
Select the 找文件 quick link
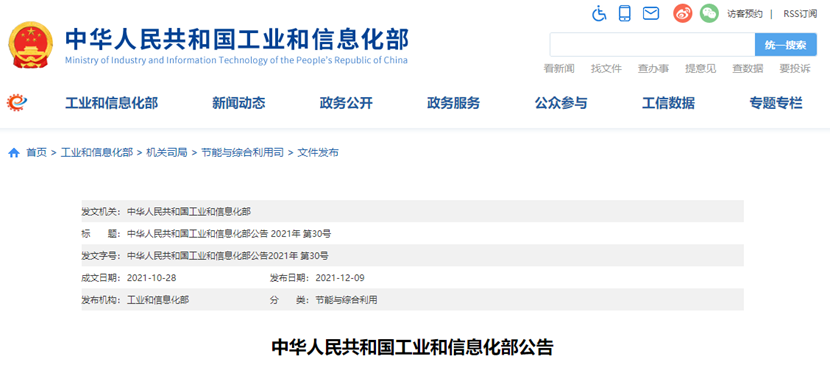(606, 68)
